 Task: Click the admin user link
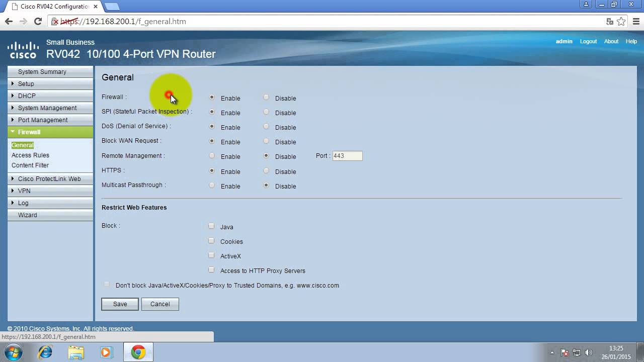(564, 41)
